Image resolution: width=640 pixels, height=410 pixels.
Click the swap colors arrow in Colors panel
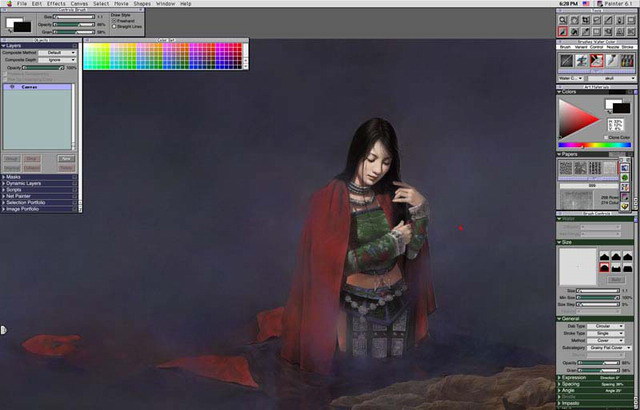click(609, 111)
